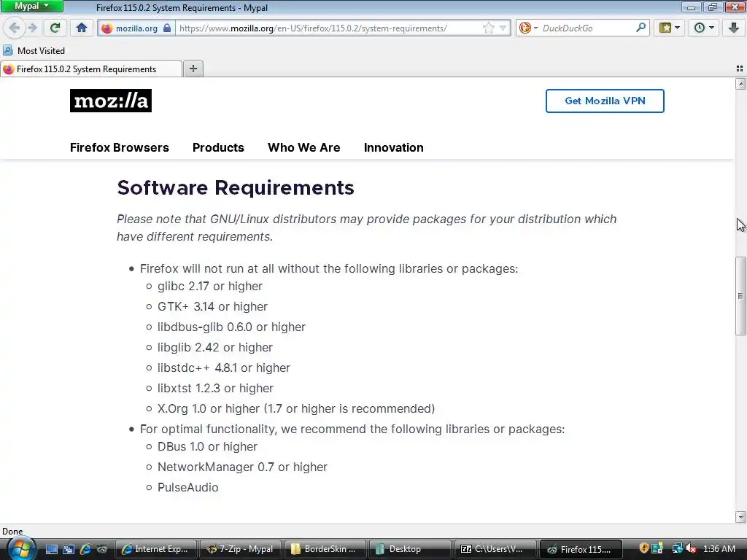Image resolution: width=747 pixels, height=560 pixels.
Task: Click the 'libdbus-glib 0.6.0 or higher' text
Action: (x=231, y=327)
